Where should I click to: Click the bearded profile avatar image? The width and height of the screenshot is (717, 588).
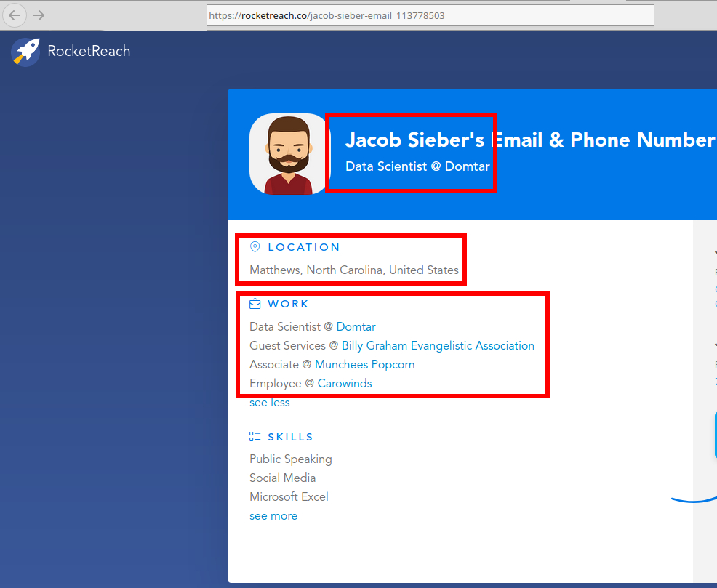(x=289, y=154)
